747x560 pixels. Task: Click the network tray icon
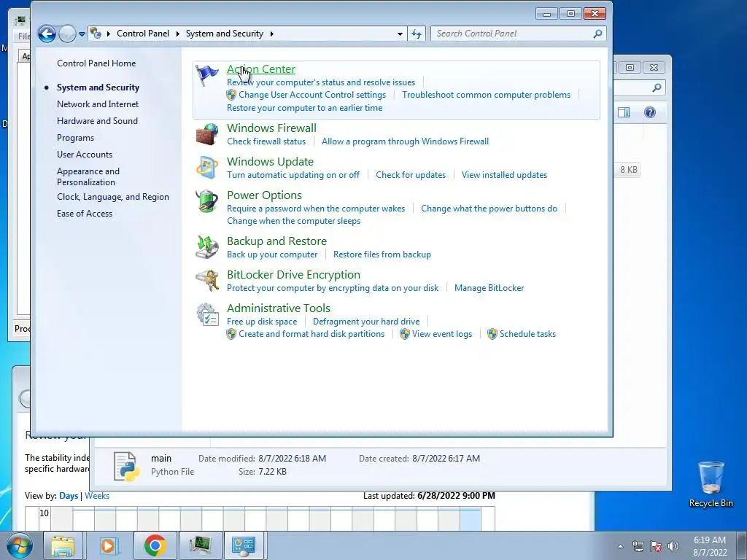[638, 546]
